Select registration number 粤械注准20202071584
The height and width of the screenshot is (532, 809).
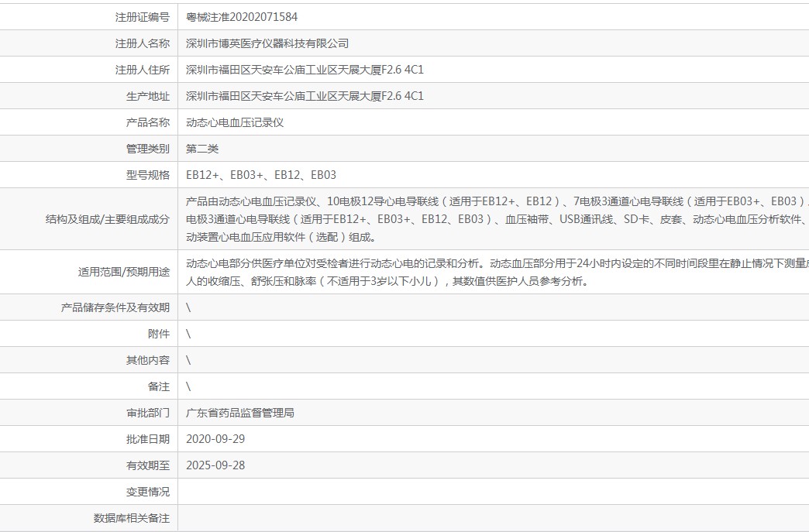click(x=242, y=17)
